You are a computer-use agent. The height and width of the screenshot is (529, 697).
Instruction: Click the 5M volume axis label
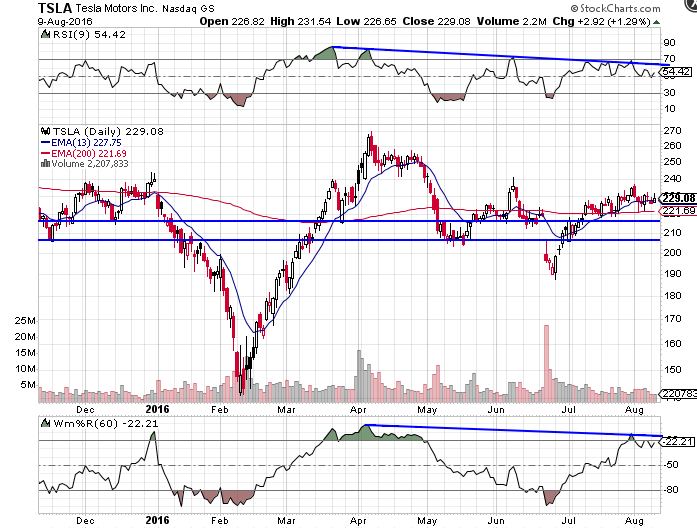pyautogui.click(x=28, y=385)
